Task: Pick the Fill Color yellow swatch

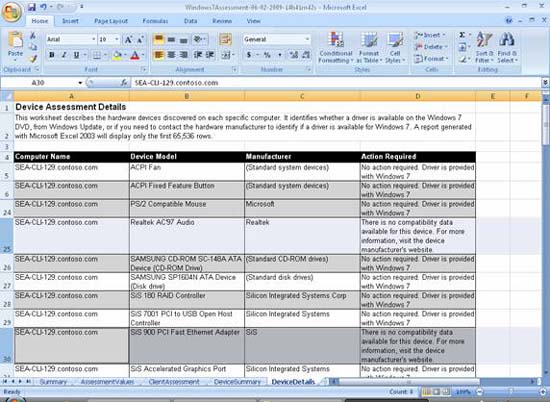Action: point(117,55)
